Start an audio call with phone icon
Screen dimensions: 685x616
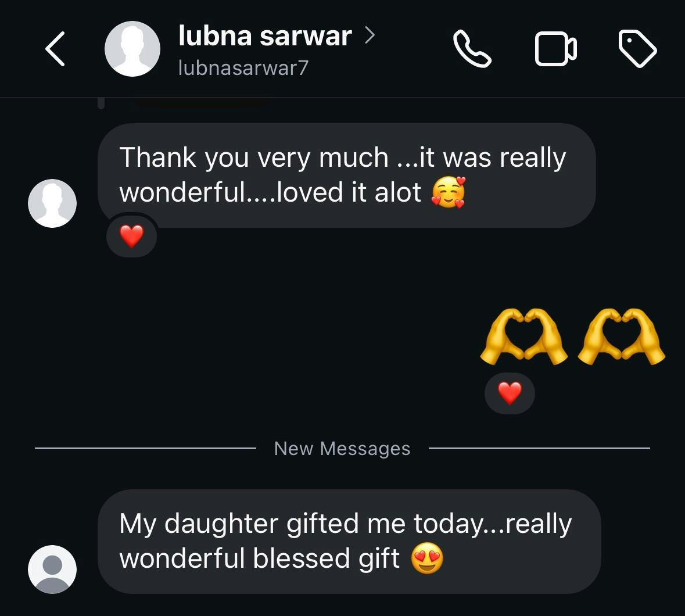(472, 48)
